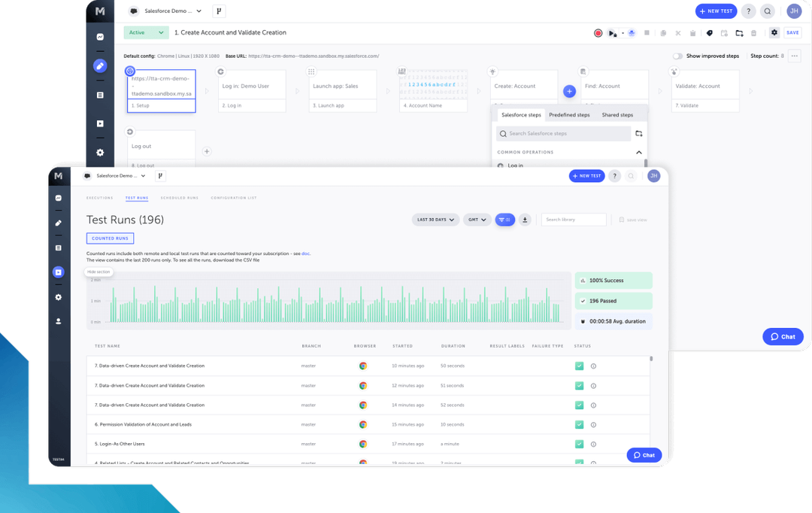812x513 pixels.
Task: Open the GMT timezone dropdown
Action: 477,219
